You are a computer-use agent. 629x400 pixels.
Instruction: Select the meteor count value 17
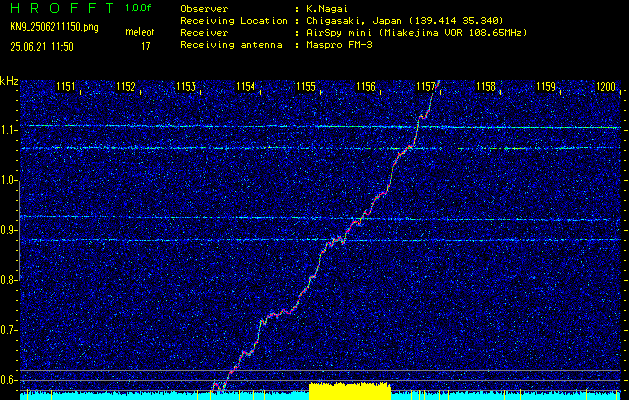(x=146, y=47)
